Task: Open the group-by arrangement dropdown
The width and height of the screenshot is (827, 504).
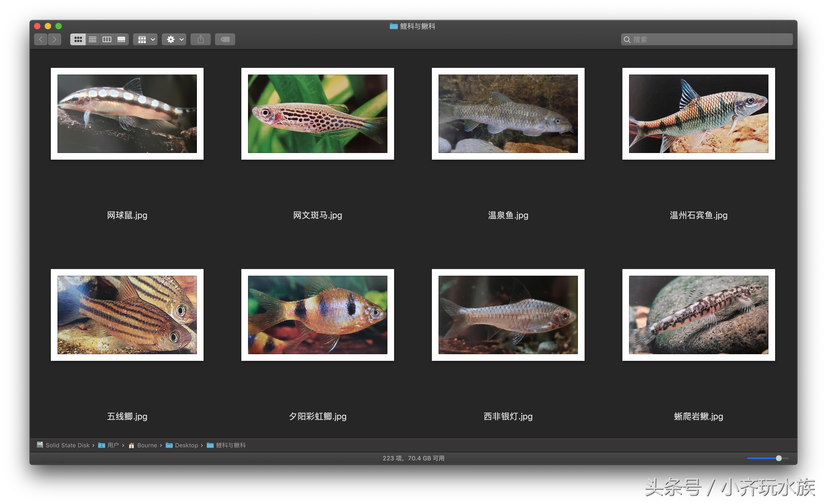Action: [x=146, y=40]
